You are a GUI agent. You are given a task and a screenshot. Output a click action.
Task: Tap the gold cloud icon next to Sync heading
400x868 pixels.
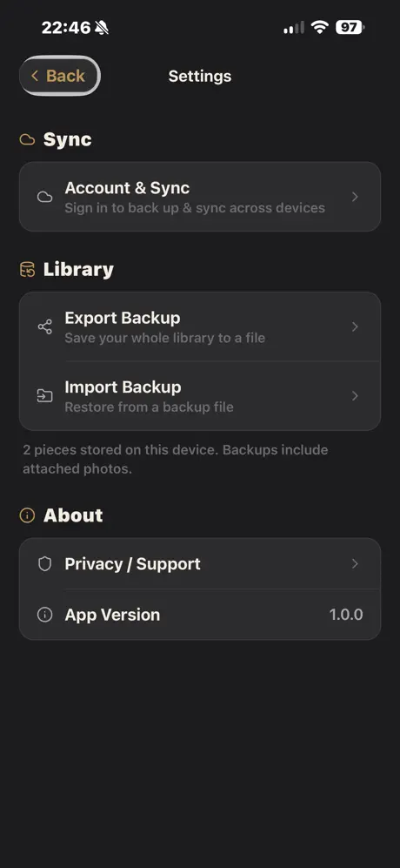(x=27, y=139)
